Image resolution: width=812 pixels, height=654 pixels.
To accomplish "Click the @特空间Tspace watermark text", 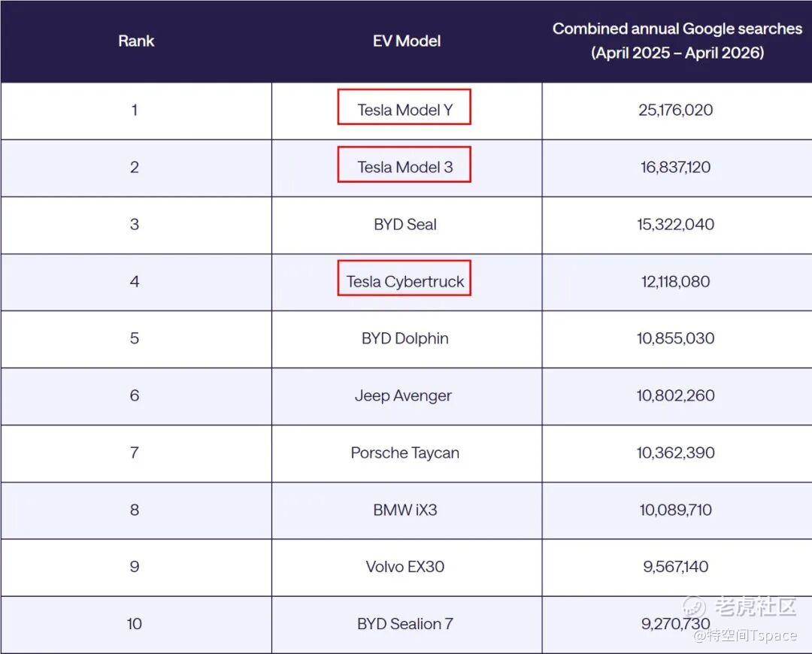I will pos(744,635).
